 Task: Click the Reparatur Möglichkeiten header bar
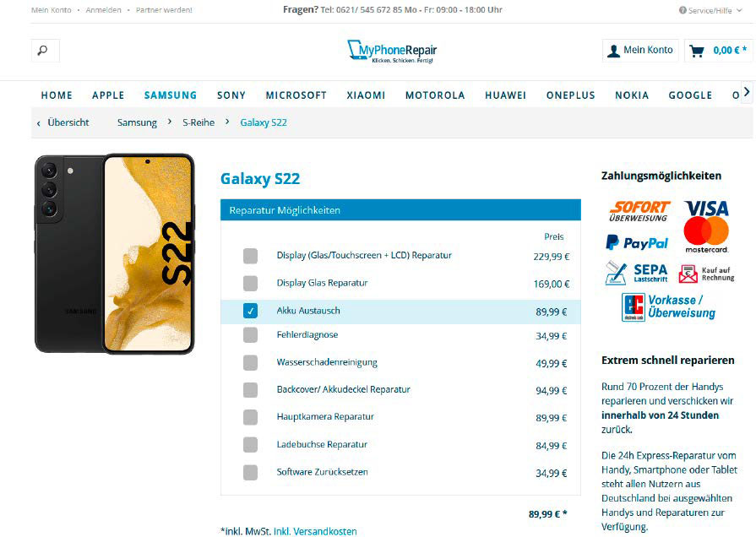coord(400,210)
